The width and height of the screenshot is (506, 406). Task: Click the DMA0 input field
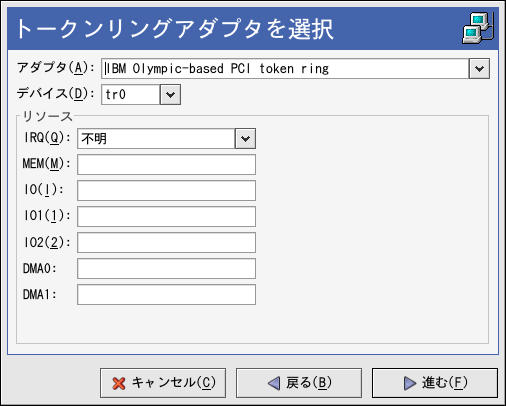[x=166, y=268]
